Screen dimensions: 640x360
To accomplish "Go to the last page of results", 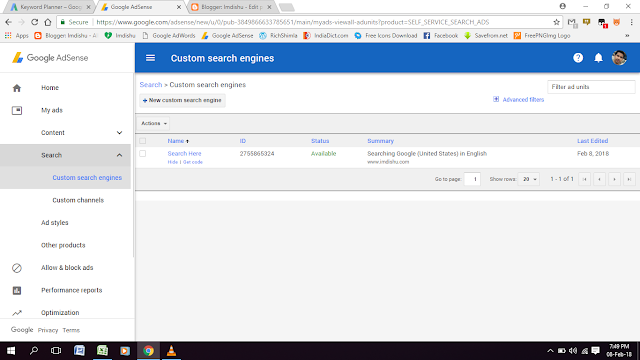I will (629, 179).
